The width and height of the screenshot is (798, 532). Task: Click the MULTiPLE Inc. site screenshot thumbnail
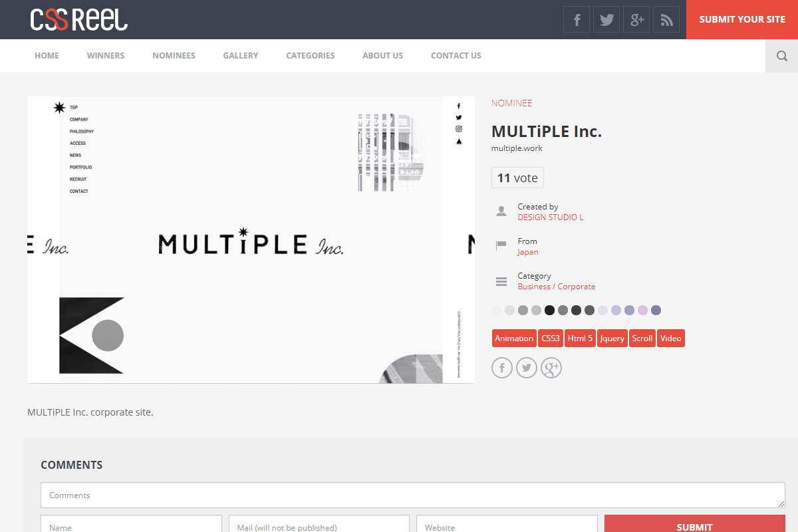251,239
